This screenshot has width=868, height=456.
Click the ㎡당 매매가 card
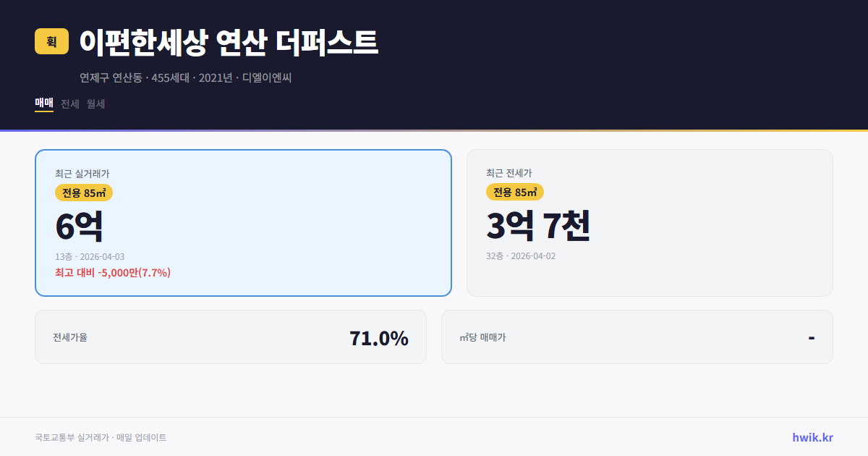click(637, 337)
